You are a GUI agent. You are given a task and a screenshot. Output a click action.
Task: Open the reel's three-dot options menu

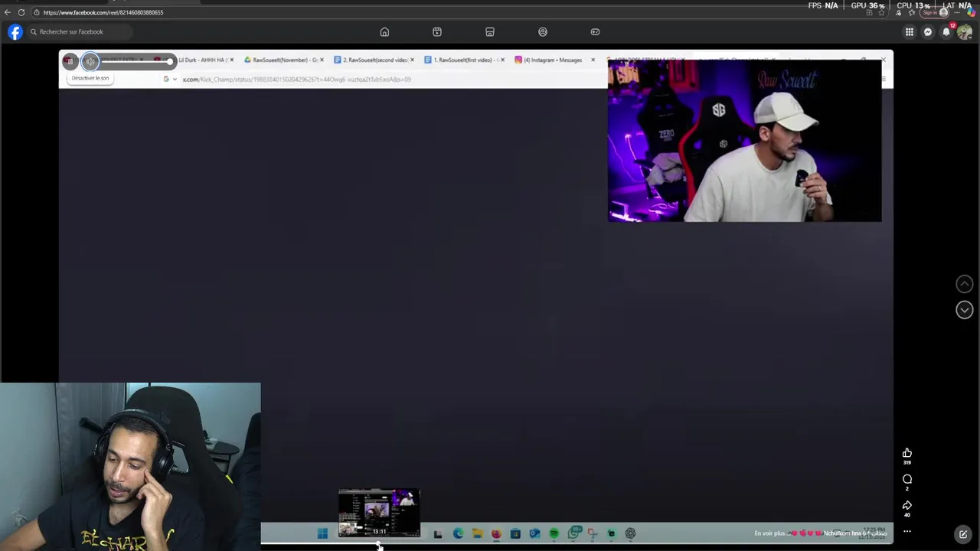[907, 532]
